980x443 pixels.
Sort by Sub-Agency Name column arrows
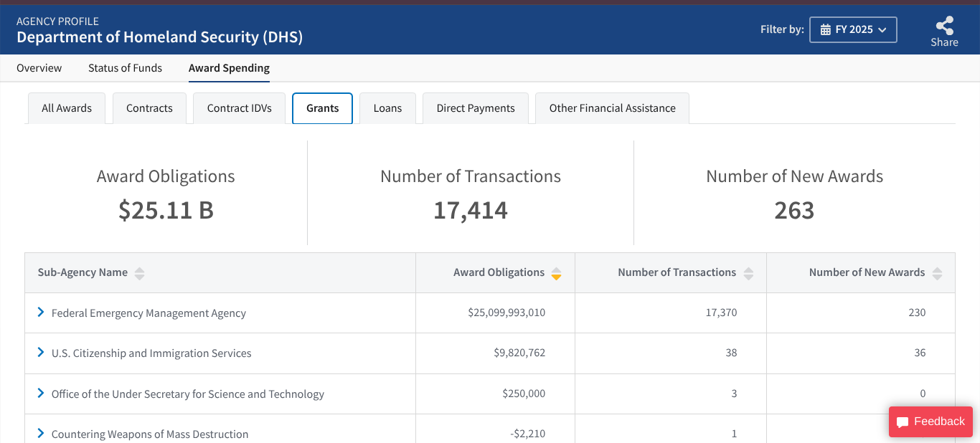click(x=139, y=273)
